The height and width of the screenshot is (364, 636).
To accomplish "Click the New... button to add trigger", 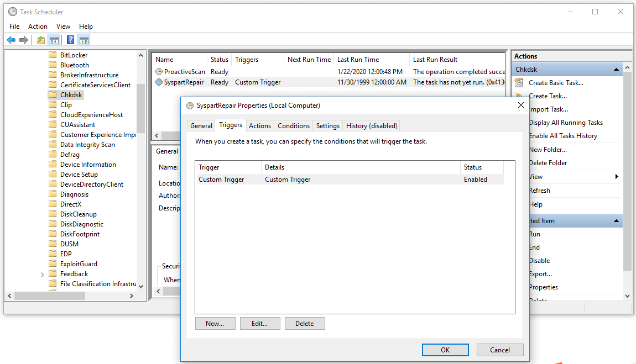I will pos(215,323).
